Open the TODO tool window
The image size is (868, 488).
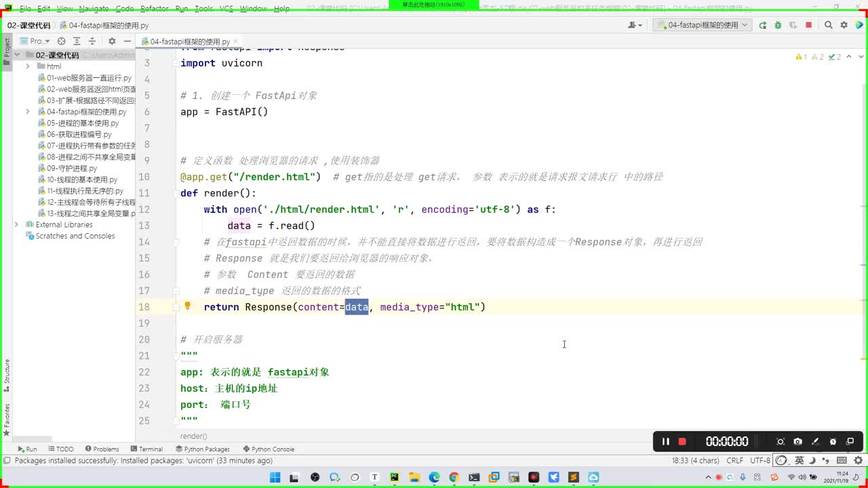coord(60,449)
